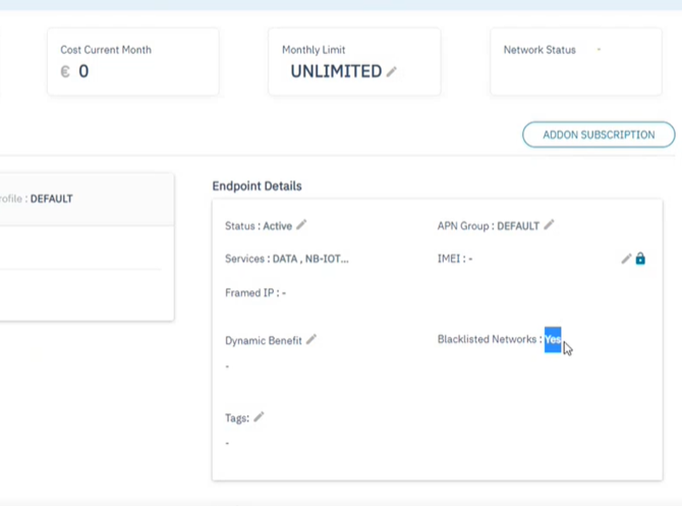
Task: Select the UNLIMITED monthly limit value
Action: pos(336,72)
